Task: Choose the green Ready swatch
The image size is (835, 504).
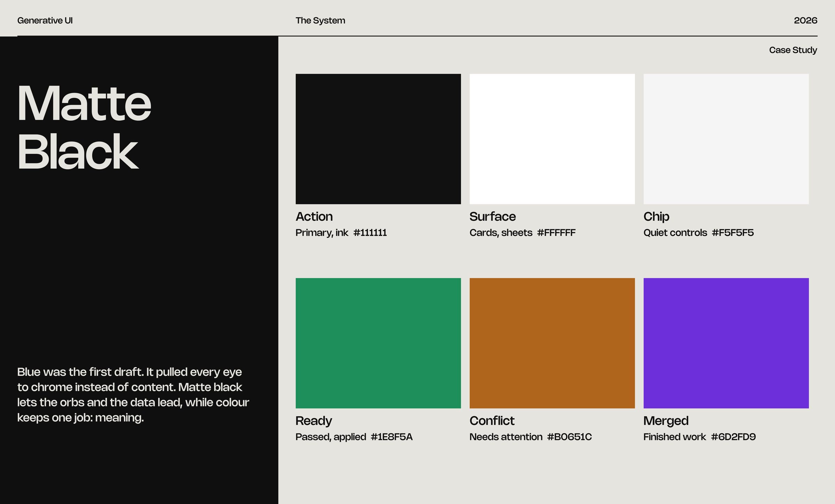Action: [x=378, y=343]
